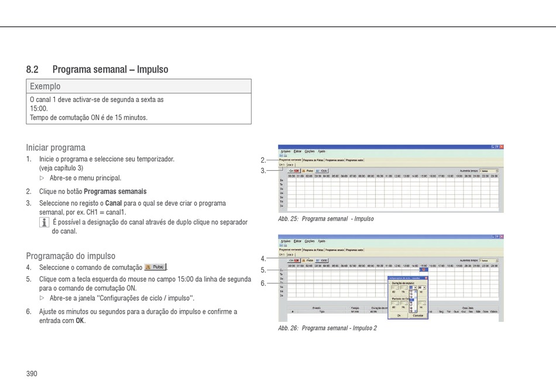Screen dimensions: 556x392
Task: Select the Pulso command in the lower figure
Action: pyautogui.click(x=307, y=260)
